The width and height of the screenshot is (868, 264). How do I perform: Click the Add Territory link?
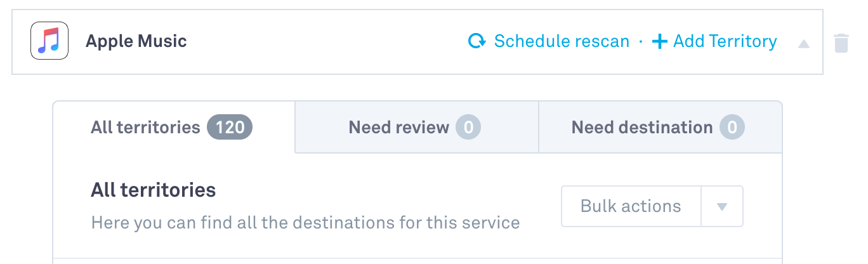(725, 42)
